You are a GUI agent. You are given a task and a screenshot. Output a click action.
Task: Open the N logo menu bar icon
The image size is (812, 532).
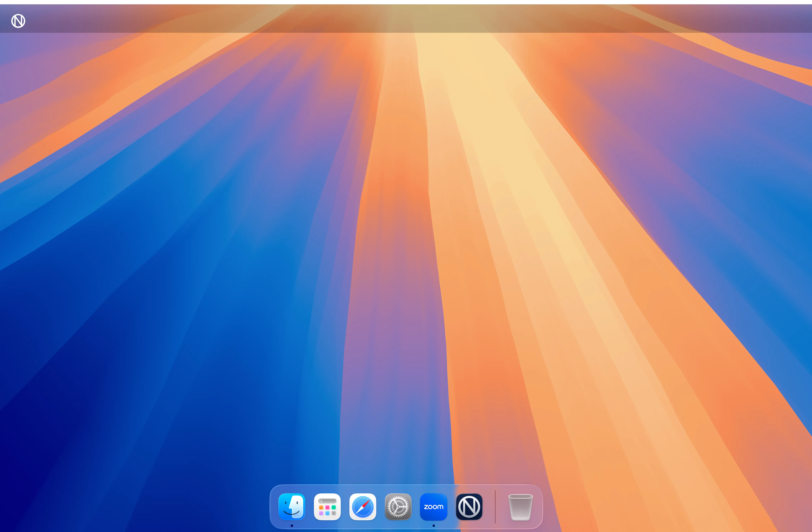click(18, 21)
